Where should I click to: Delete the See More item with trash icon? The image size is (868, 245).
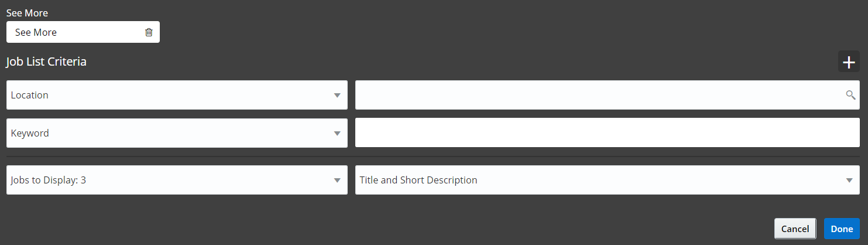(x=149, y=32)
